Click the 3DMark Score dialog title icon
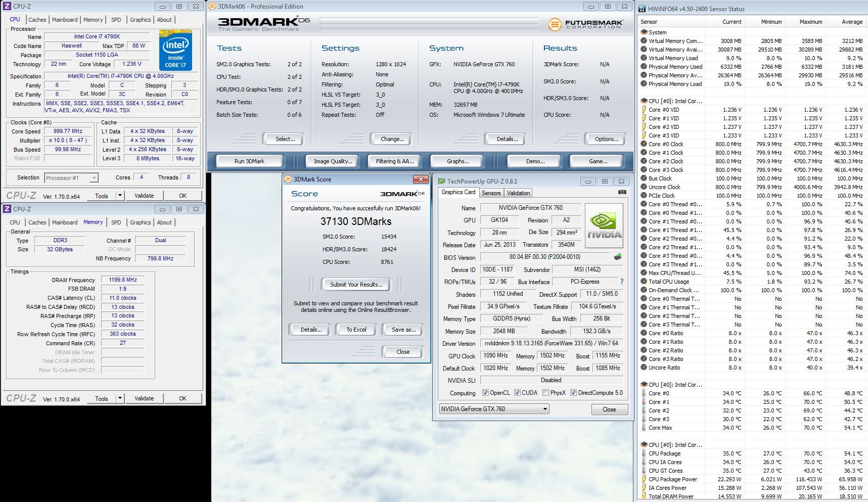The height and width of the screenshot is (502, 868). tap(288, 179)
